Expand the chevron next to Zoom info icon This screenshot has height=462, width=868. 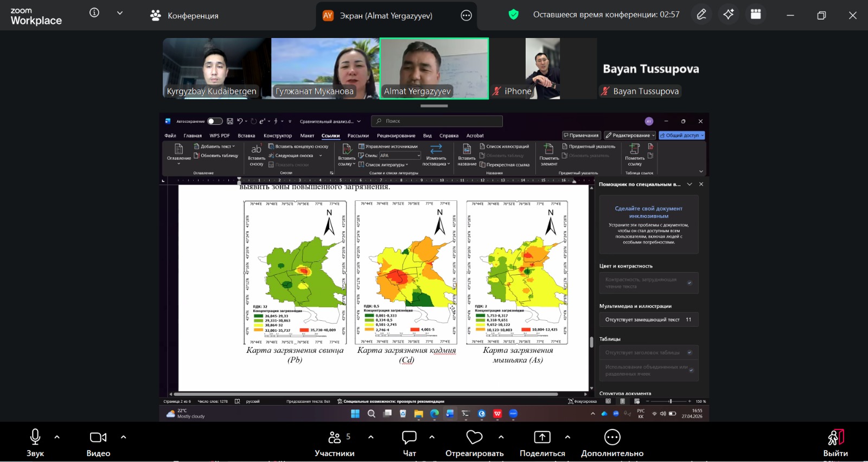pos(120,12)
